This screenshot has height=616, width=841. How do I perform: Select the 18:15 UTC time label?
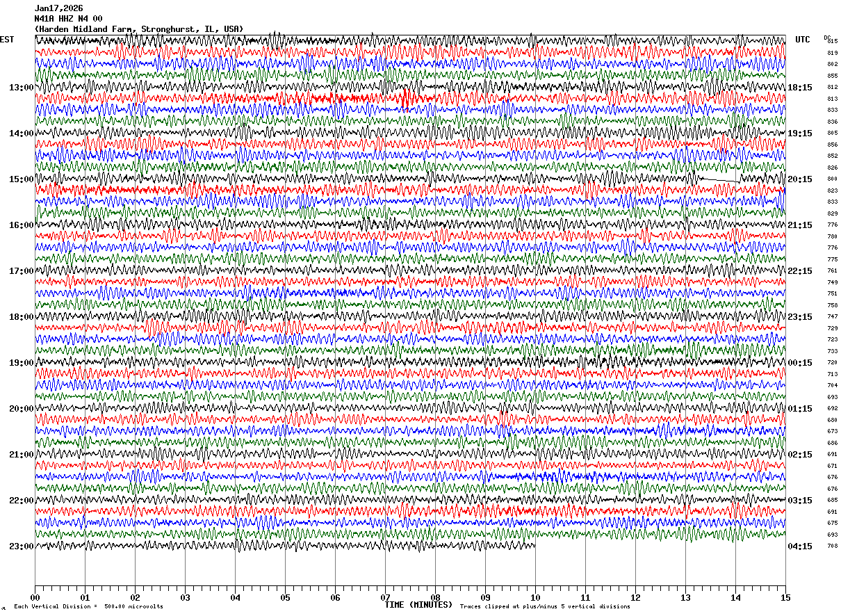click(799, 88)
